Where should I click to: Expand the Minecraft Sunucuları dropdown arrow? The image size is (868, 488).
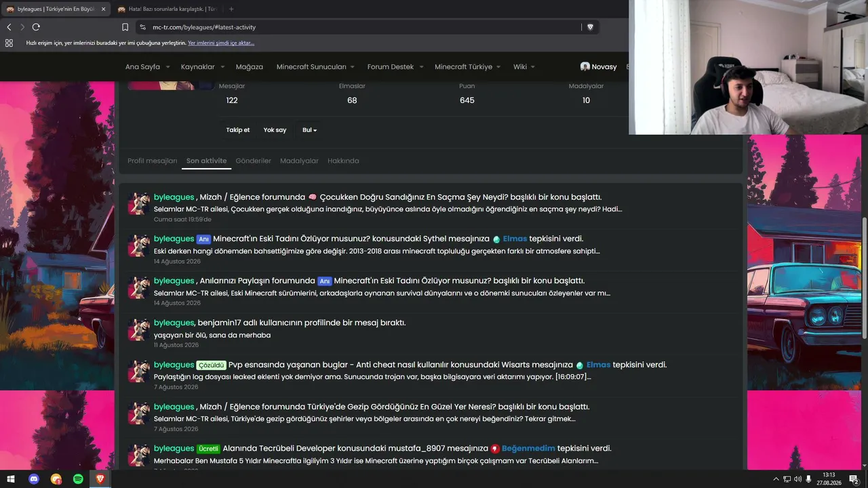click(353, 67)
